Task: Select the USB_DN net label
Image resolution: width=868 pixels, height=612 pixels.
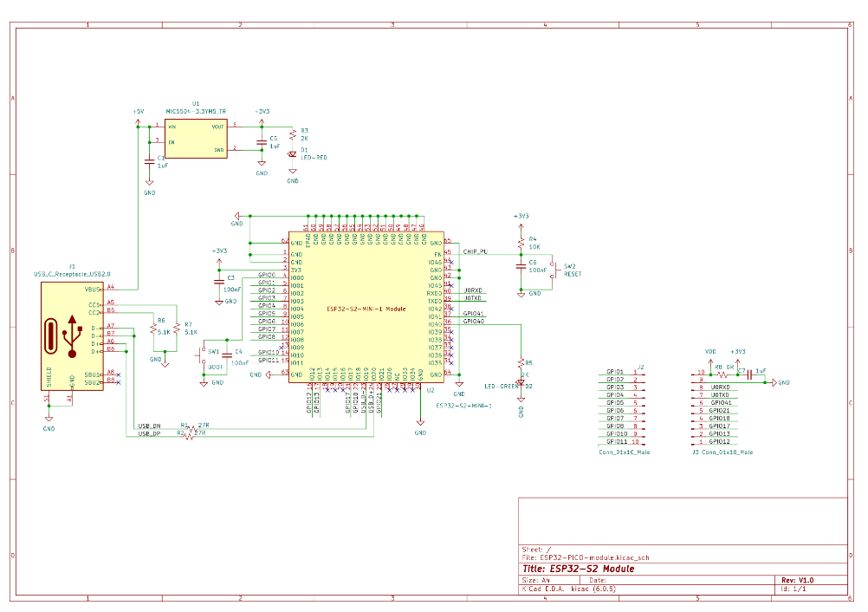Action: (x=150, y=426)
